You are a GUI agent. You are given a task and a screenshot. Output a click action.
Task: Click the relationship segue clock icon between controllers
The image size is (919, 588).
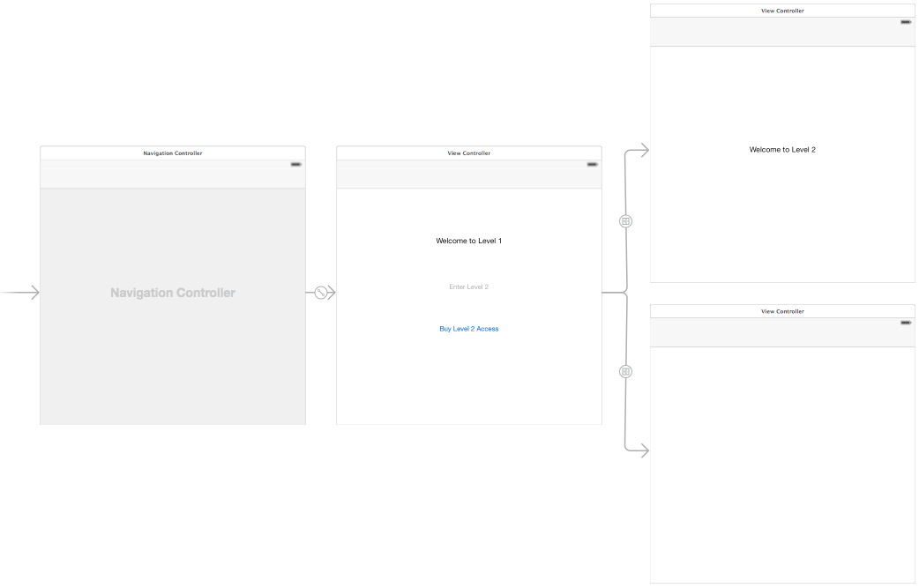click(x=320, y=292)
